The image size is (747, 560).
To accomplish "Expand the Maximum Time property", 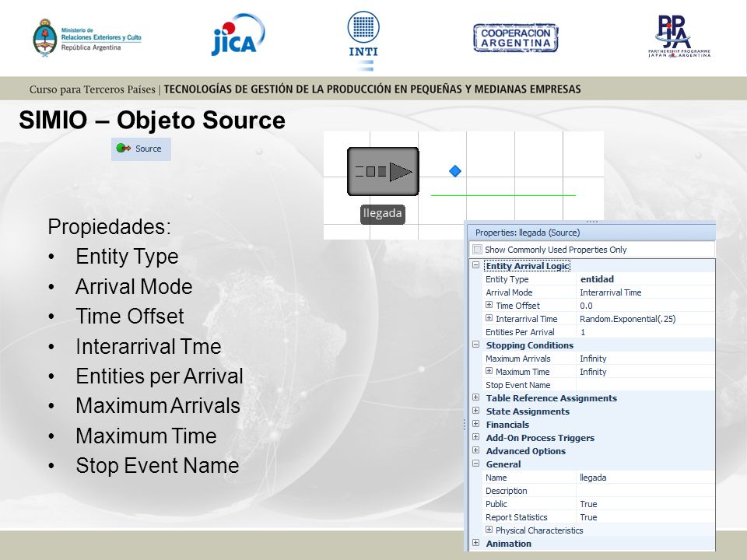I will tap(489, 371).
